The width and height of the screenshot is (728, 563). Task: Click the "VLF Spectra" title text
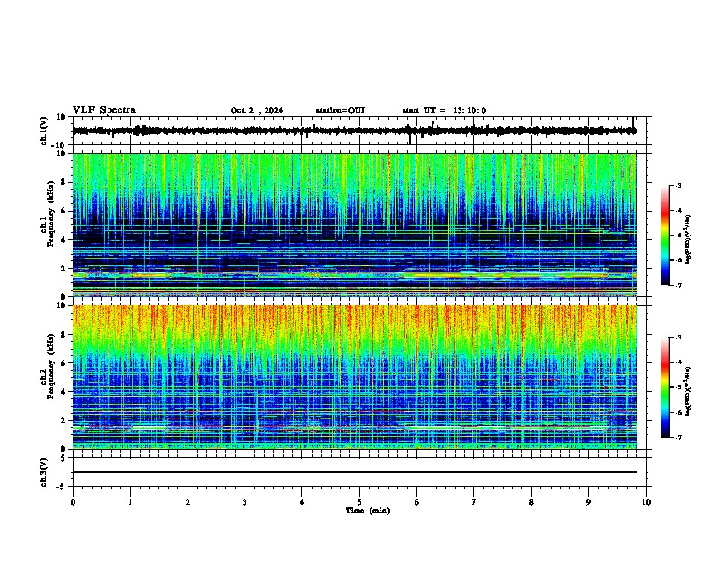[x=104, y=110]
